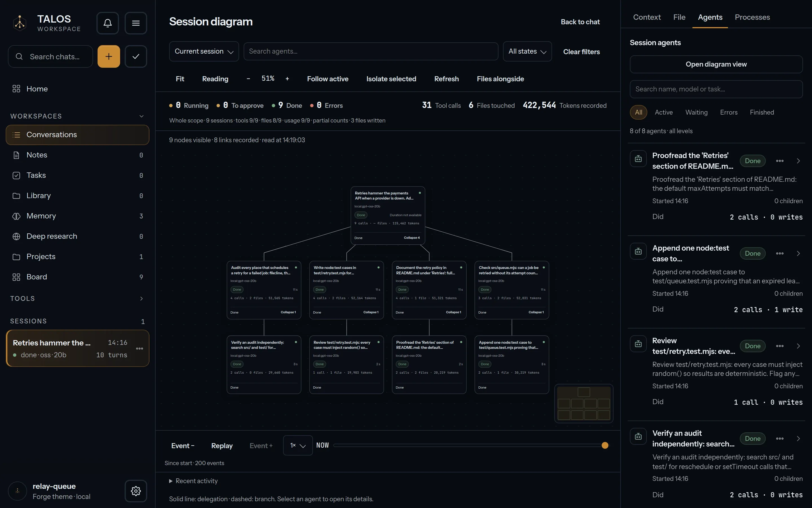Expand Recent activity disclosure

194,481
